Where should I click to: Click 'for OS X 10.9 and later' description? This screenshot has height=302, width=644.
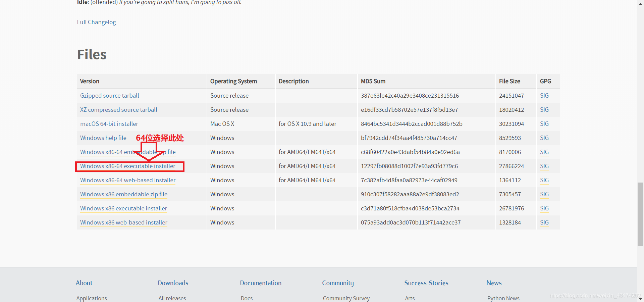pyautogui.click(x=308, y=124)
